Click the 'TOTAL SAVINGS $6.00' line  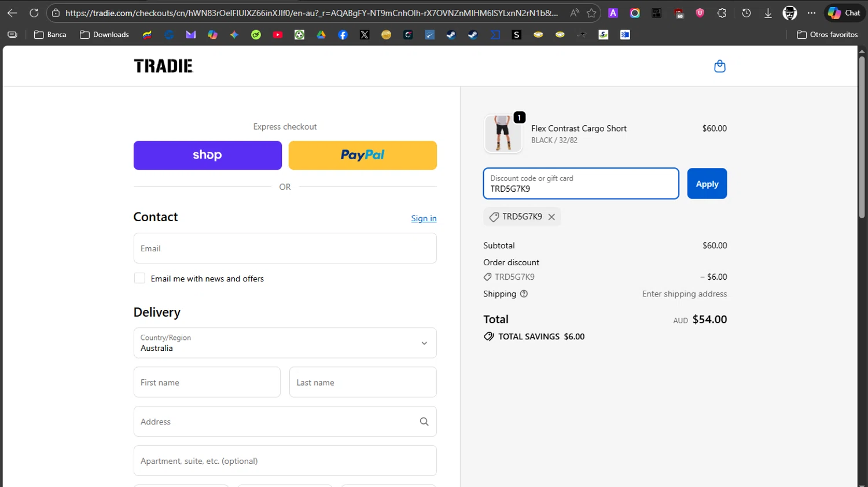click(x=534, y=336)
